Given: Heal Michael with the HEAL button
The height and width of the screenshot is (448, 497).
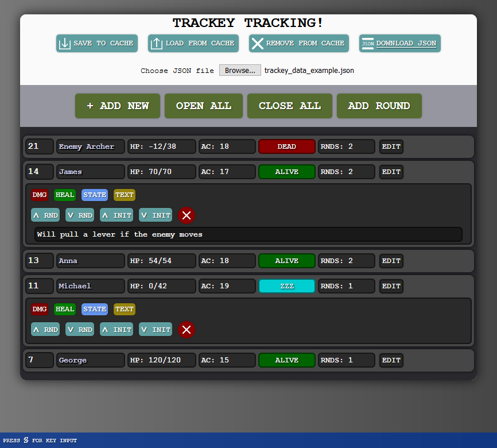Looking at the screenshot, I should point(65,309).
